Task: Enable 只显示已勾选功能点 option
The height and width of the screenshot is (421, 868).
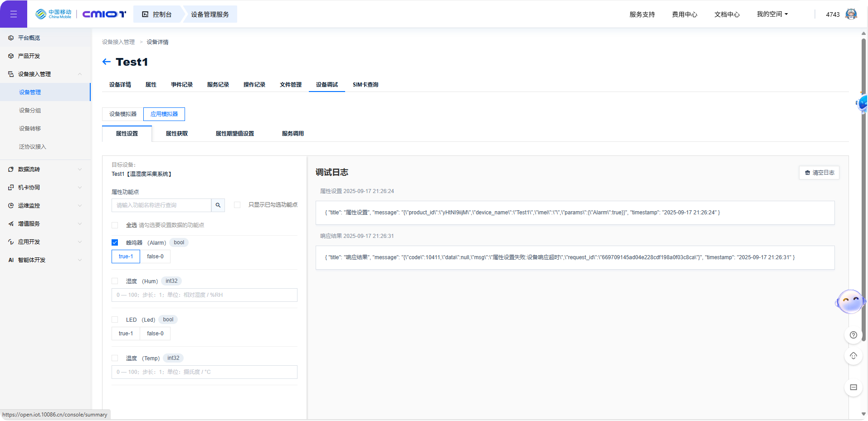Action: click(237, 205)
